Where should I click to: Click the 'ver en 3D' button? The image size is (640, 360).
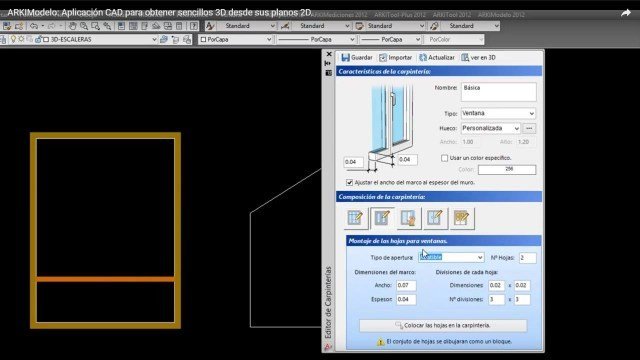click(478, 58)
